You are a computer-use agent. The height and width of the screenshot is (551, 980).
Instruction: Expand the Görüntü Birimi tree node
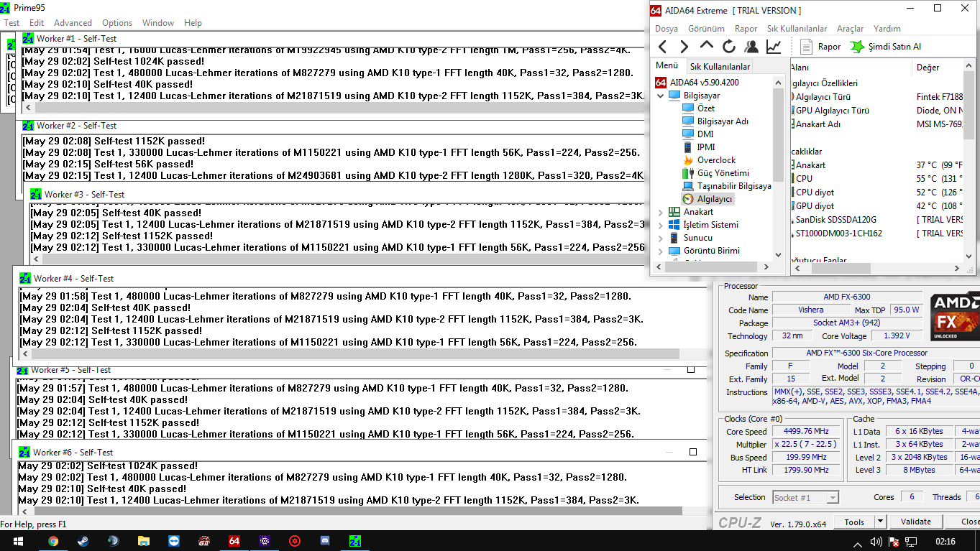click(x=661, y=251)
